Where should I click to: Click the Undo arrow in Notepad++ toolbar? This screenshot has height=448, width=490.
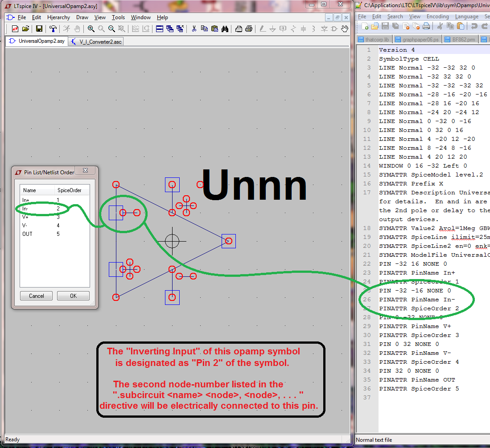coord(474,26)
